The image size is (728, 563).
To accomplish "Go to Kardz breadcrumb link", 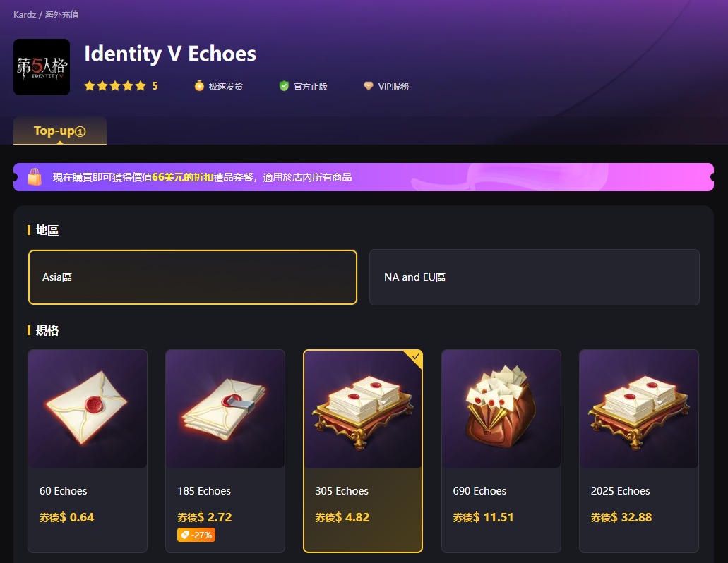I will pyautogui.click(x=25, y=14).
